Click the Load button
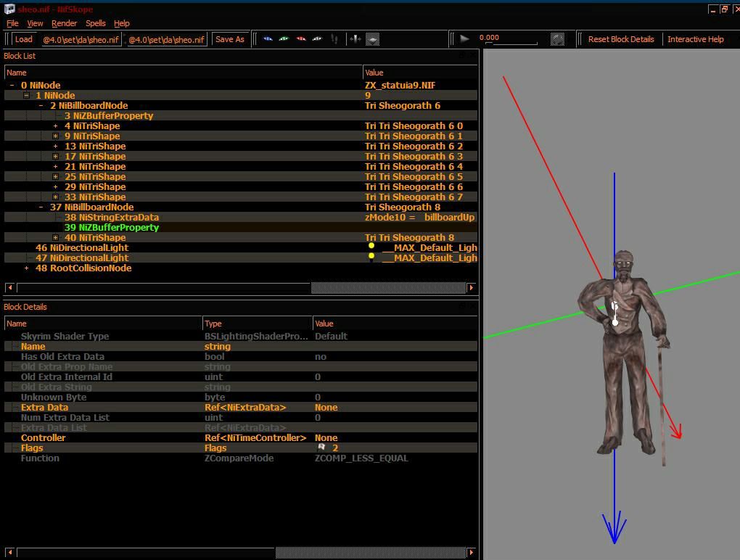Image resolution: width=740 pixels, height=560 pixels. coord(24,39)
